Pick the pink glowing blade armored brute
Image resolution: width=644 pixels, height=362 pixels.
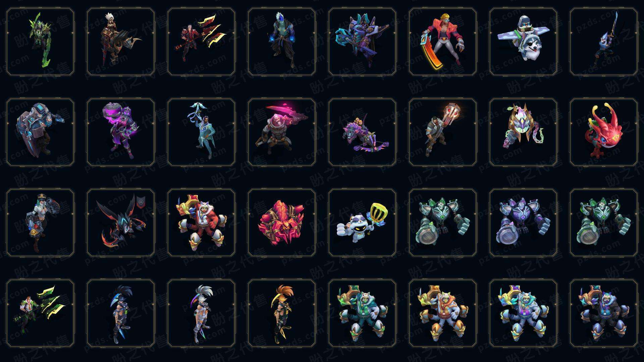click(282, 132)
